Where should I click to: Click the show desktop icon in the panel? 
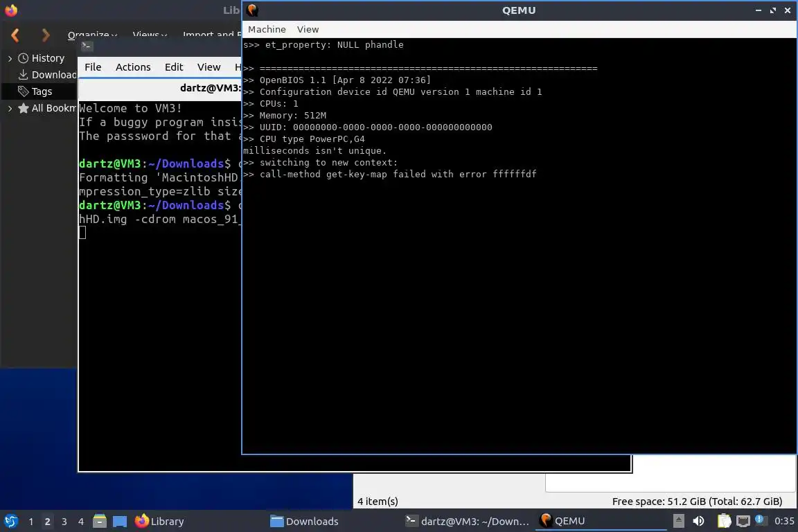[120, 522]
